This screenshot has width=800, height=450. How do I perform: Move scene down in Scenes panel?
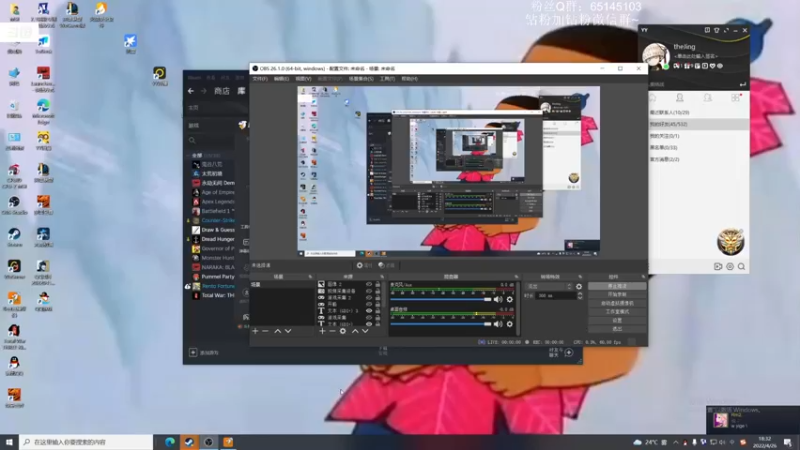pyautogui.click(x=288, y=331)
